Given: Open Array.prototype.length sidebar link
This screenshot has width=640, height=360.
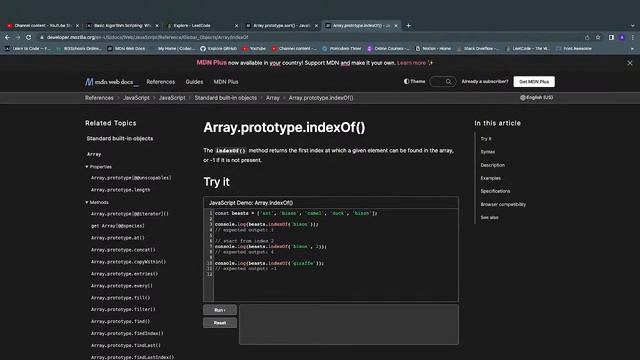Looking at the screenshot, I should [120, 190].
